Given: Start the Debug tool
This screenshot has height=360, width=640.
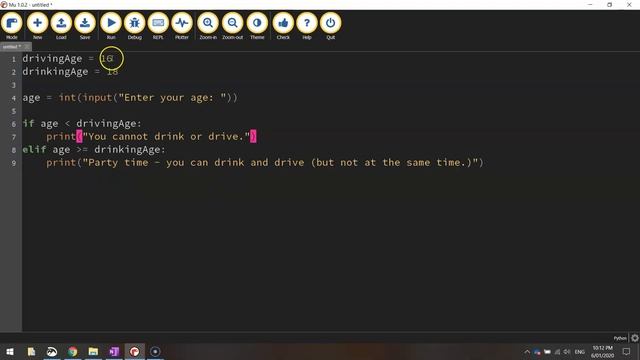Looking at the screenshot, I should tap(135, 26).
